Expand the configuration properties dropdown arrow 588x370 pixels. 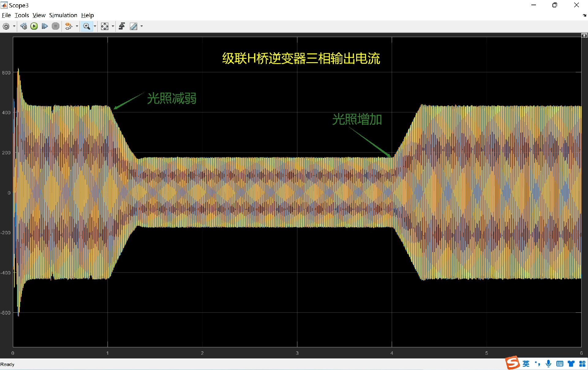point(14,26)
